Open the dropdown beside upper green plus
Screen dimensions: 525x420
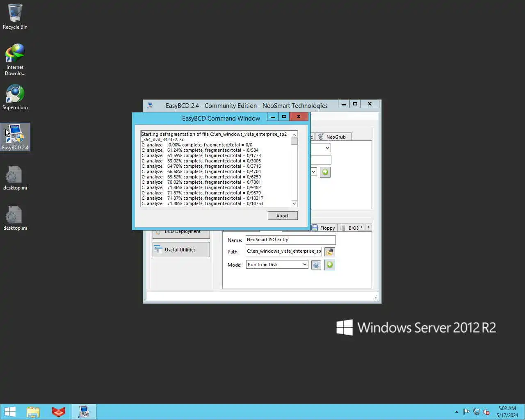314,172
